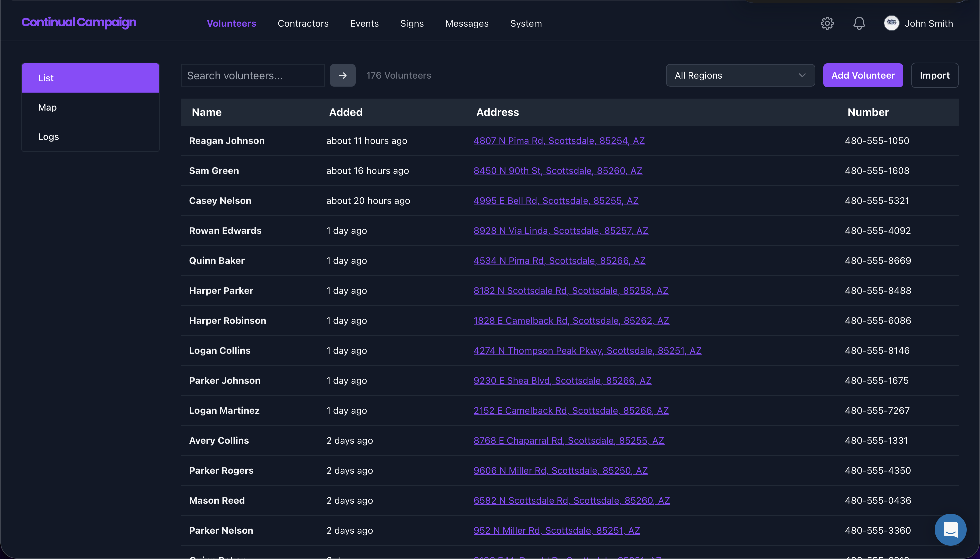Select Map in the sidebar
The image size is (980, 559).
pyautogui.click(x=47, y=108)
